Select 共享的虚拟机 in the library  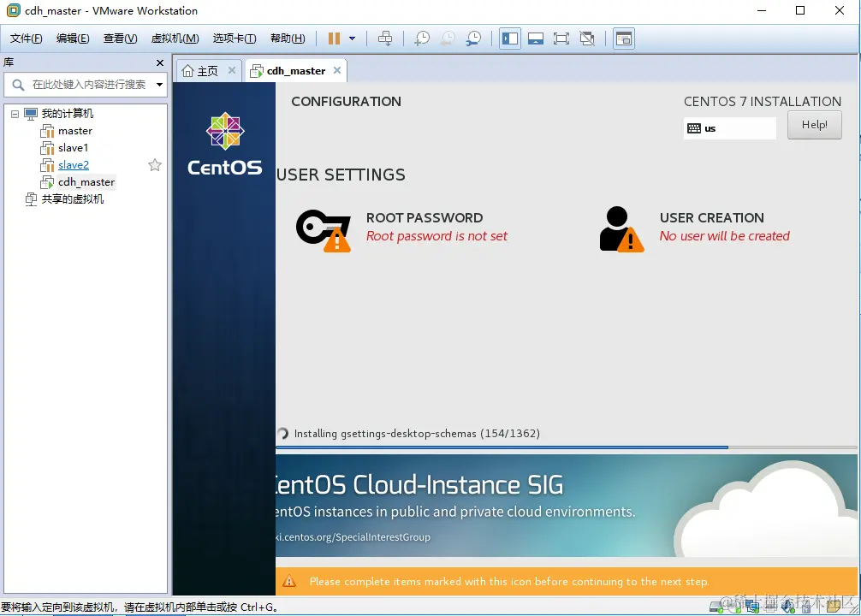(73, 198)
